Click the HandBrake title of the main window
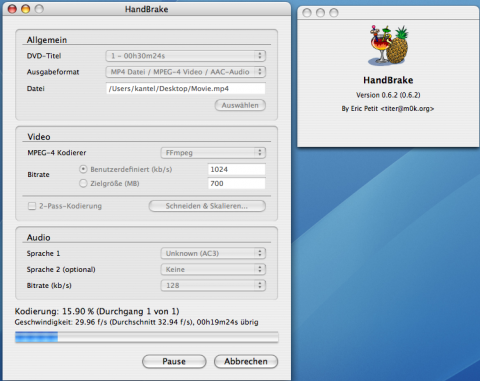Screen dimensions: 480x381 [x=146, y=9]
